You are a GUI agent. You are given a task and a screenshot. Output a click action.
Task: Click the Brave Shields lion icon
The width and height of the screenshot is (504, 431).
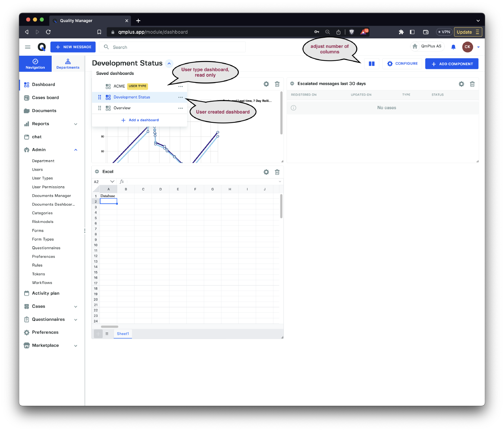(x=352, y=32)
